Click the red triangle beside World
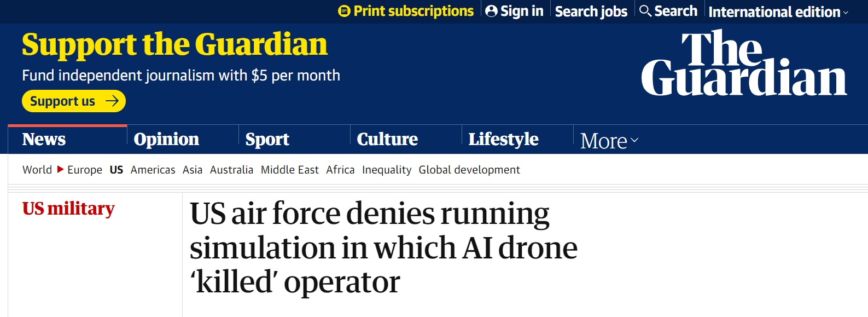This screenshot has height=317, width=868. click(x=60, y=170)
